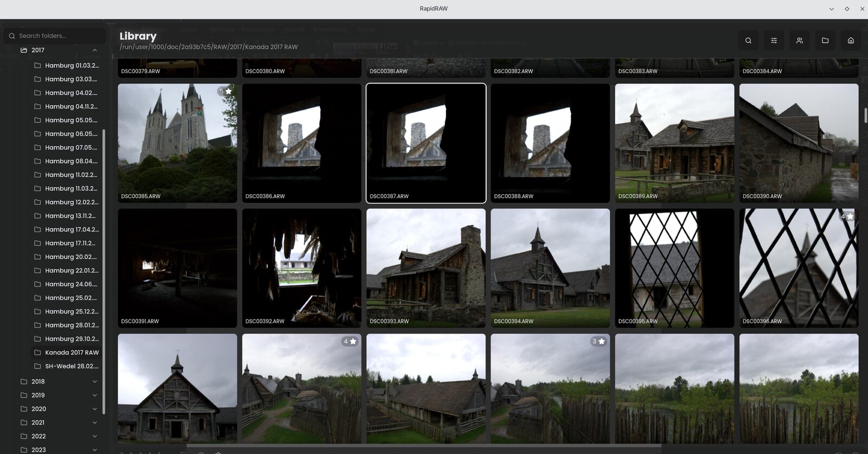The height and width of the screenshot is (454, 868).
Task: Click the people icon in the Library header
Action: 799,41
